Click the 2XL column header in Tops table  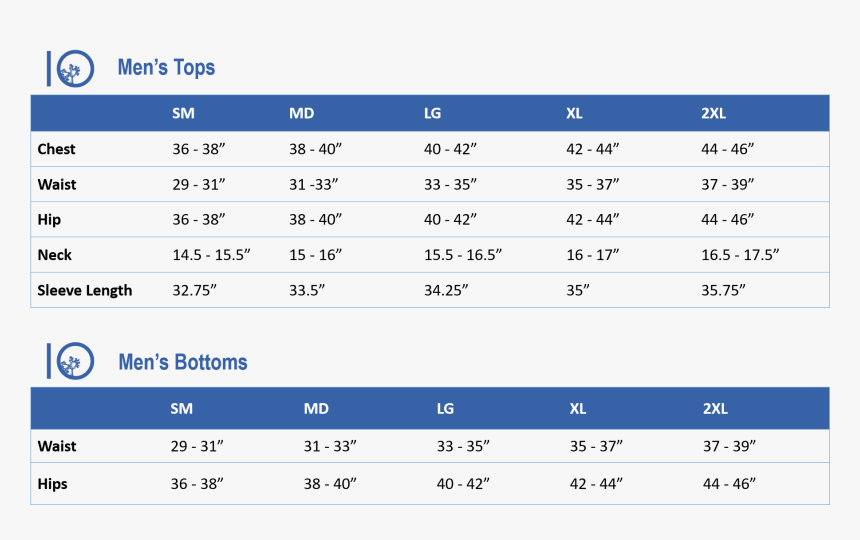[x=714, y=113]
